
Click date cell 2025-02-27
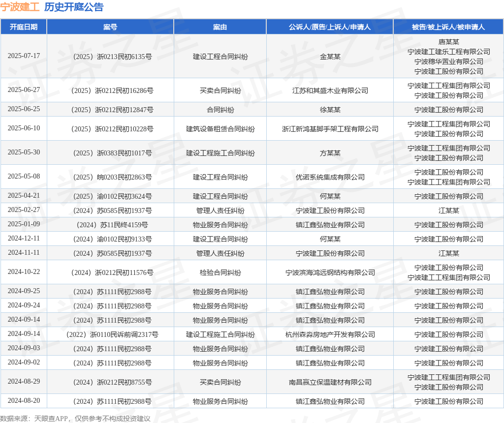(24, 210)
